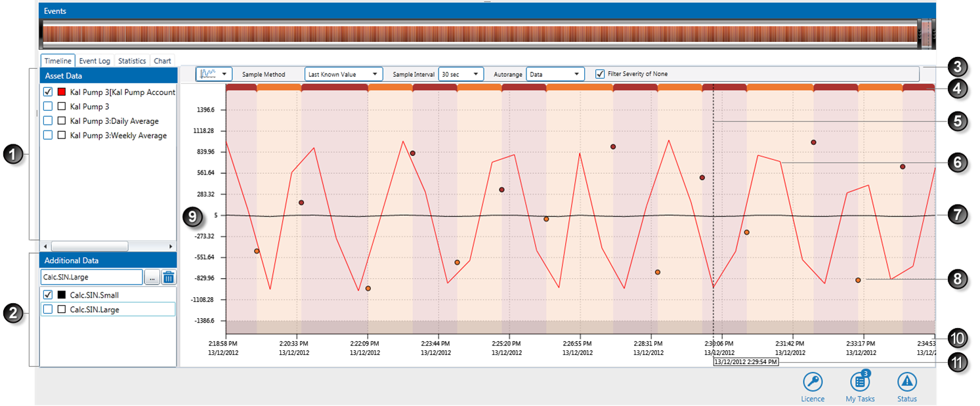Click the Additional Data tag input field
This screenshot has width=980, height=406.
click(x=91, y=277)
